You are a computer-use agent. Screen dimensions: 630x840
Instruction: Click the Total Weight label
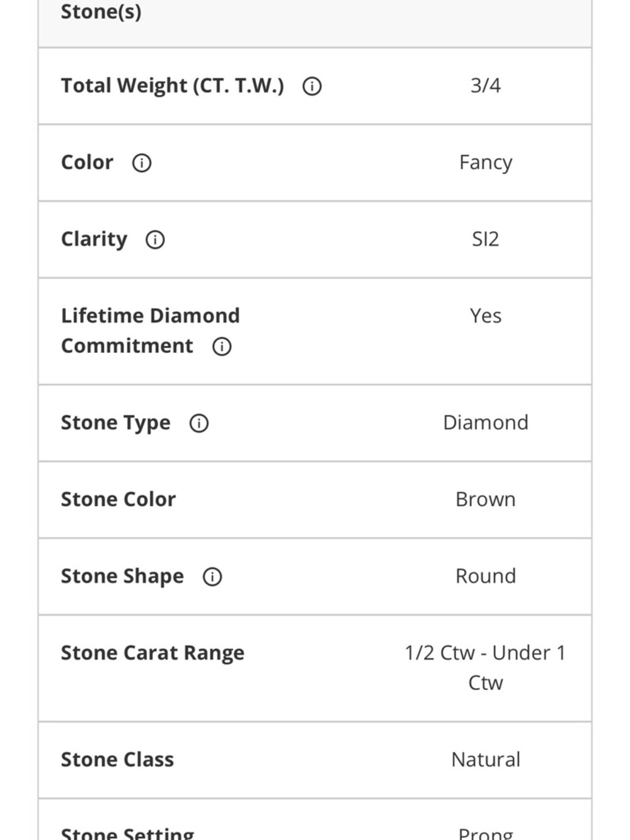point(172,86)
